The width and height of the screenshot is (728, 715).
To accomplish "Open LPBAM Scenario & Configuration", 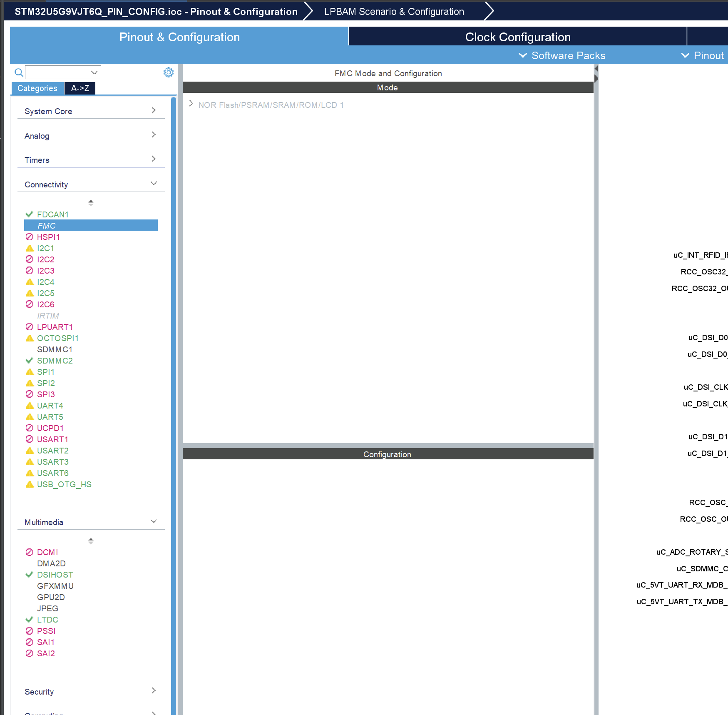I will [394, 11].
